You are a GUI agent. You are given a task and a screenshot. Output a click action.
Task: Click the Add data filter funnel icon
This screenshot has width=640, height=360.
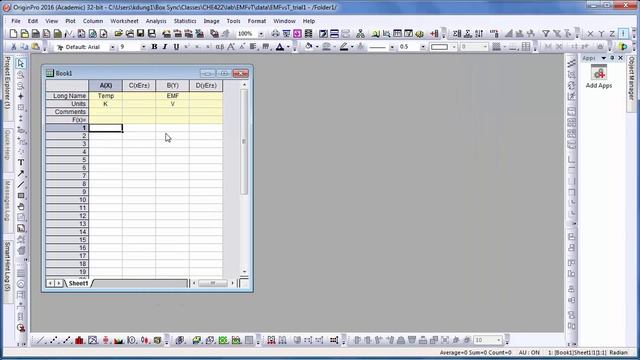pyautogui.click(x=546, y=34)
